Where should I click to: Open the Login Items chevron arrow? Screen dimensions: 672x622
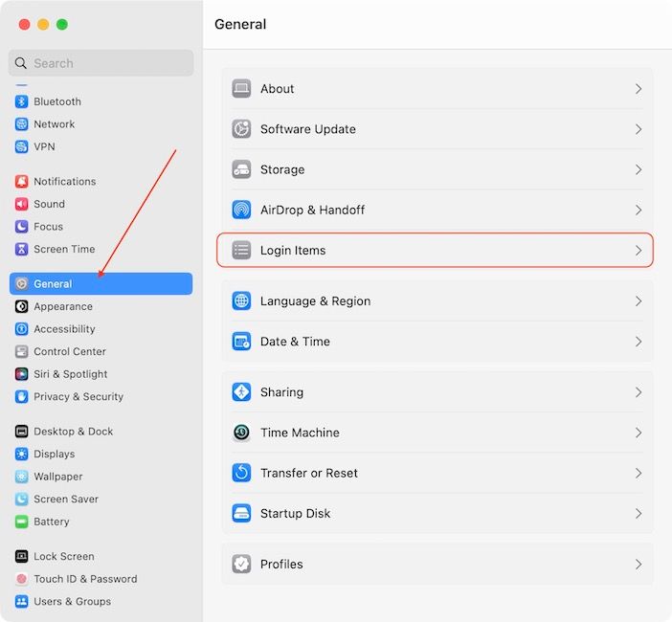coord(638,251)
